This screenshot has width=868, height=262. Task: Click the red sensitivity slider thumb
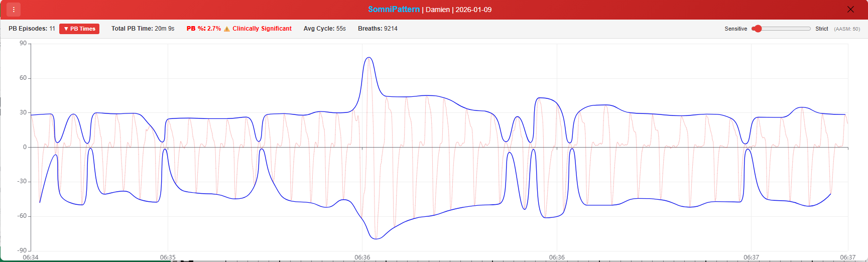[x=758, y=29]
